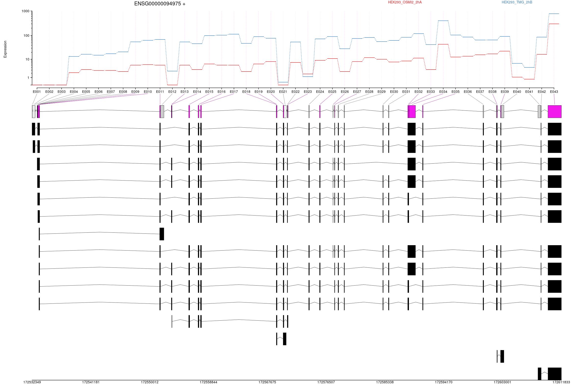Click the 1 y-axis tick label
This screenshot has height=387, width=588.
[x=28, y=78]
